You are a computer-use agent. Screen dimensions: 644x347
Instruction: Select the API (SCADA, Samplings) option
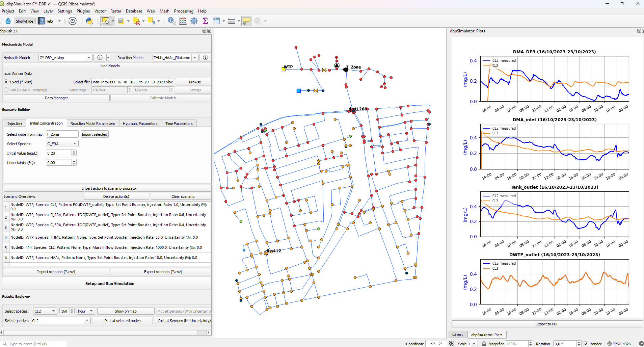(6, 90)
